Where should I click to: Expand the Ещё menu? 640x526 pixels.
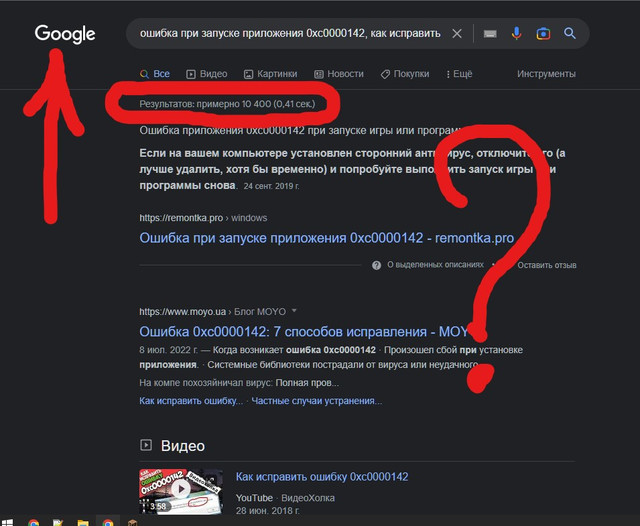(x=457, y=74)
